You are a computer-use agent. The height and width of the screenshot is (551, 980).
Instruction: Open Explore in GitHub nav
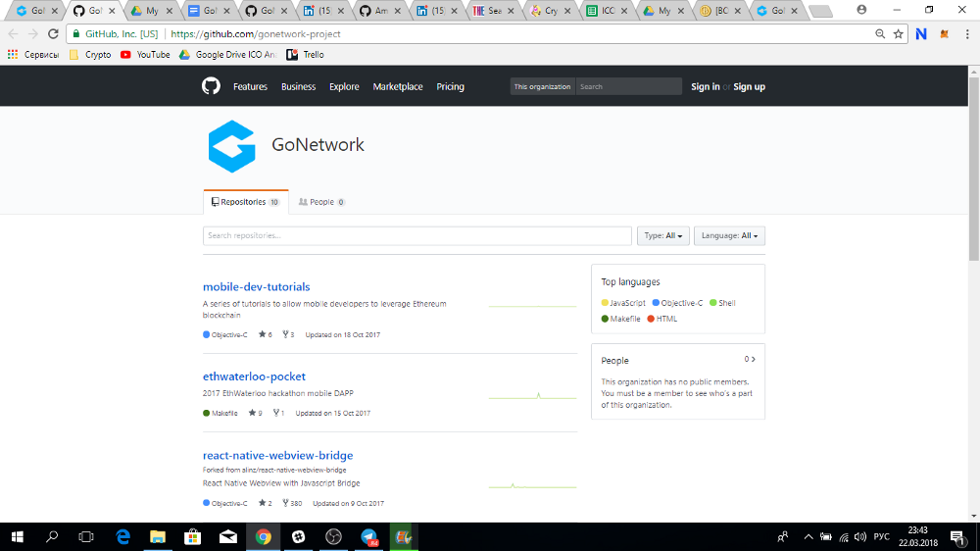point(344,86)
